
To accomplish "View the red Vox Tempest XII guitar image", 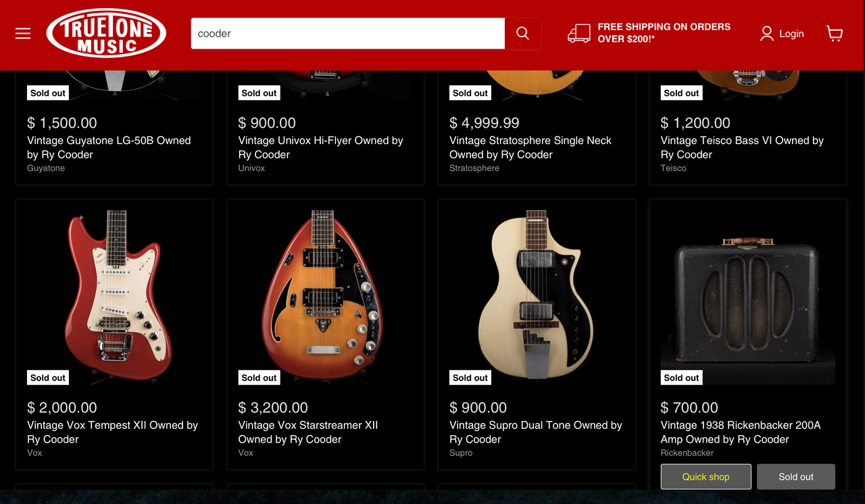I will click(114, 297).
